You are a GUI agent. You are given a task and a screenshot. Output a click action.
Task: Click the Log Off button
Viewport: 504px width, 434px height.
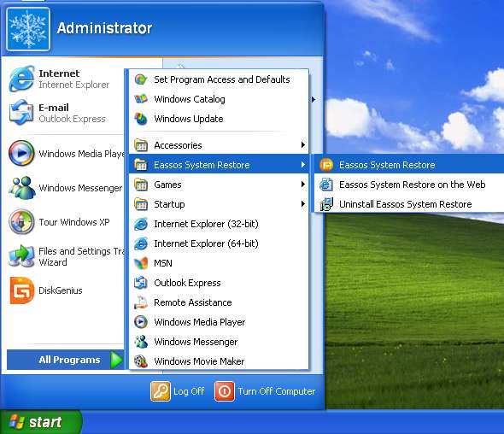pos(178,391)
